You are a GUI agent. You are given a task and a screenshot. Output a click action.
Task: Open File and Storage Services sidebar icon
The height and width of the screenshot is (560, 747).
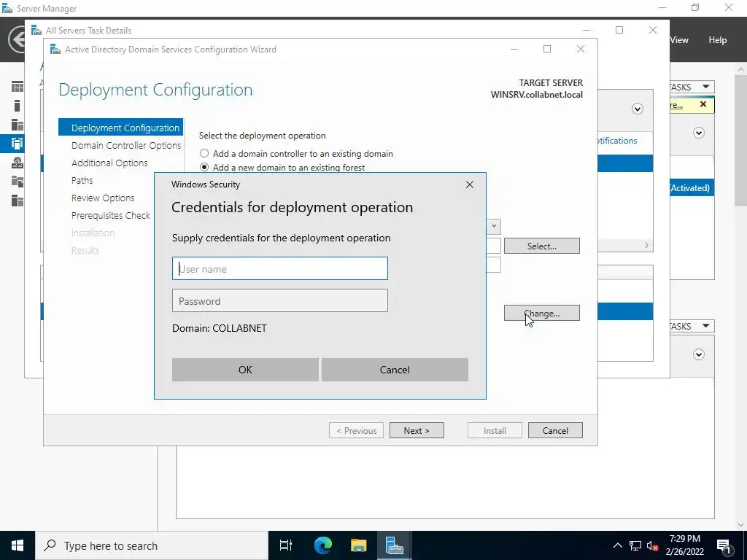tap(18, 182)
